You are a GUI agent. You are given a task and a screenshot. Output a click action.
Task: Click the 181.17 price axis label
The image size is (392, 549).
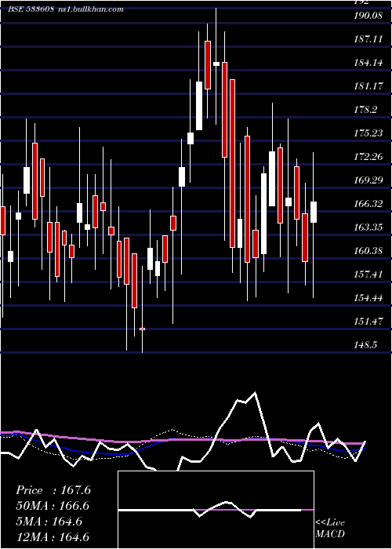(368, 86)
